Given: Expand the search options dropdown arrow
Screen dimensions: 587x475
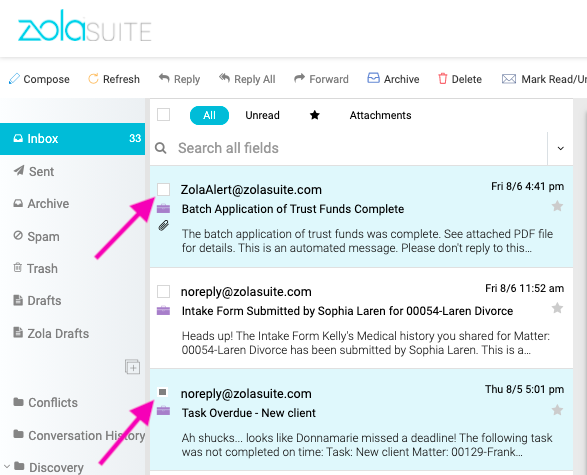Looking at the screenshot, I should click(560, 148).
